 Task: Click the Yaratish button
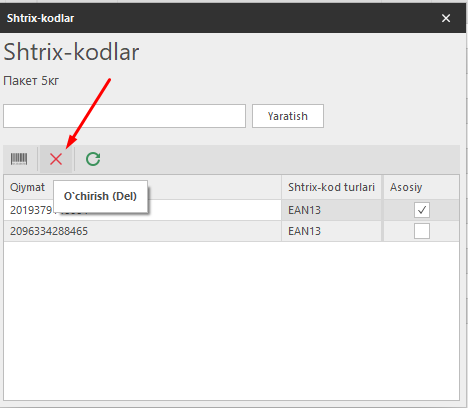tap(288, 116)
